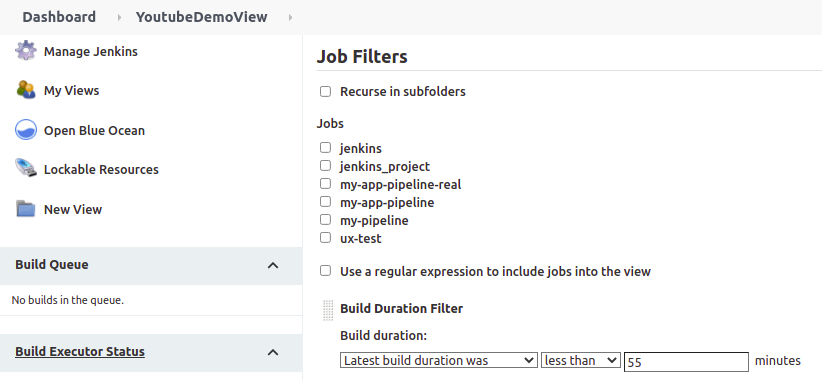Grab the Build Duration Filter drag handle
Image resolution: width=822 pixels, height=380 pixels.
click(328, 310)
